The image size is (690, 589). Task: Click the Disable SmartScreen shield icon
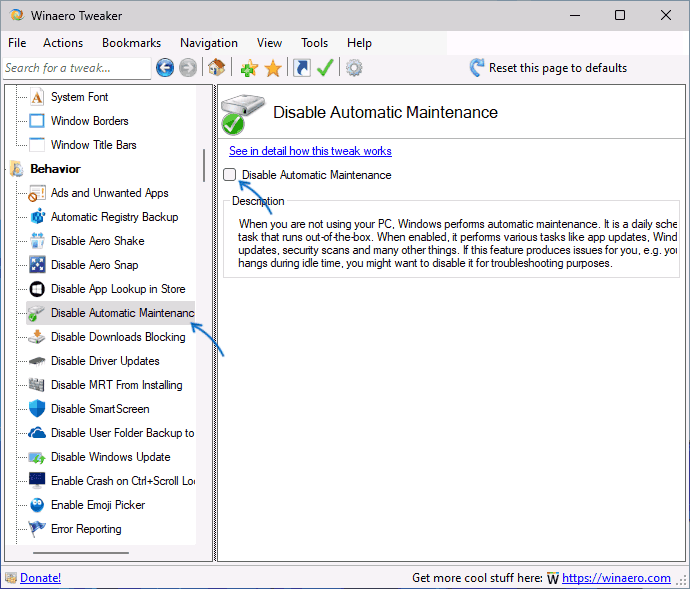pos(37,409)
